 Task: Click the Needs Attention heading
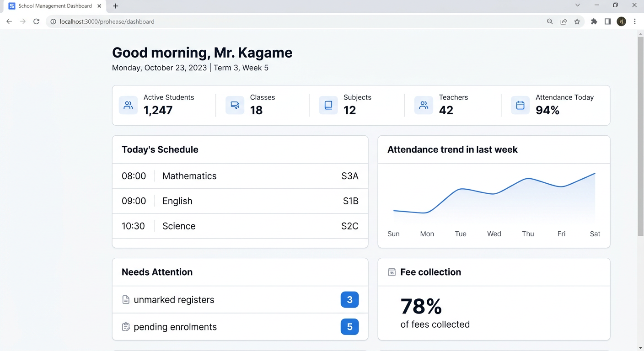click(x=157, y=272)
